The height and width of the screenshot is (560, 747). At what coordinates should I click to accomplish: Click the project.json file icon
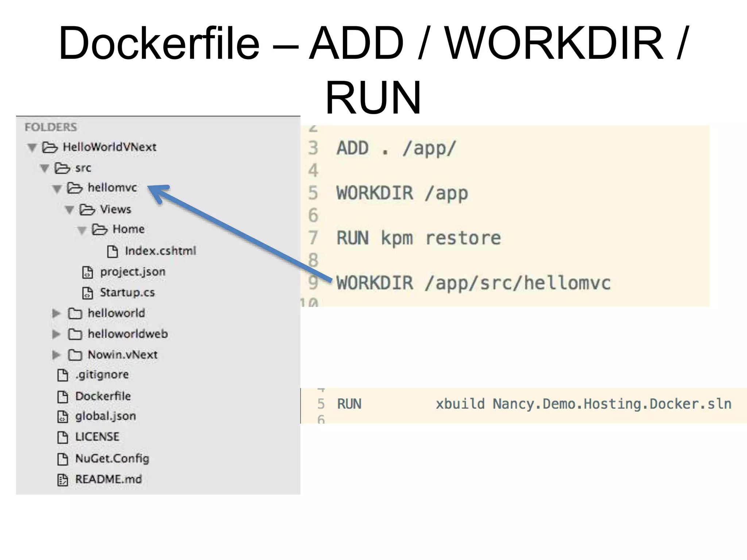click(x=88, y=272)
